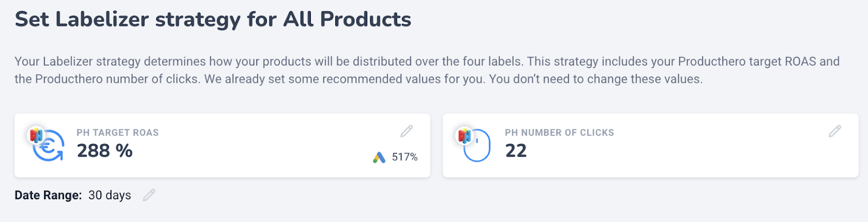Click the blue mouse clicks icon

click(477, 146)
